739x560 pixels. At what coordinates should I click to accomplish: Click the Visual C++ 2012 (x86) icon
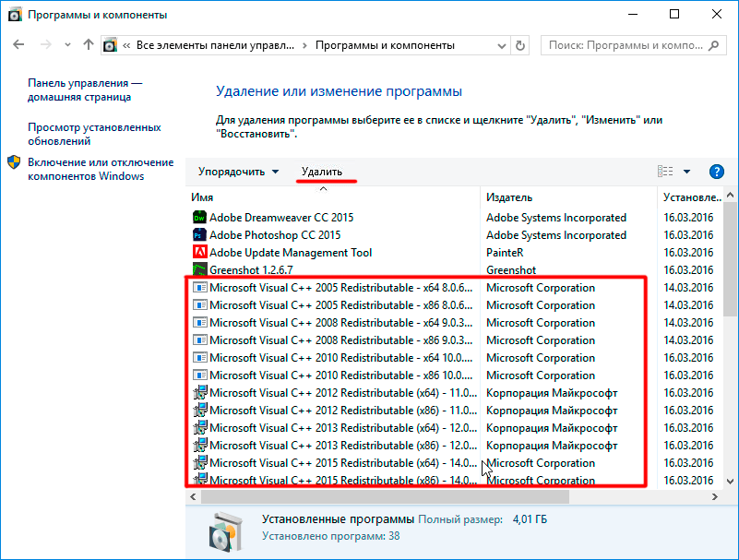[200, 411]
